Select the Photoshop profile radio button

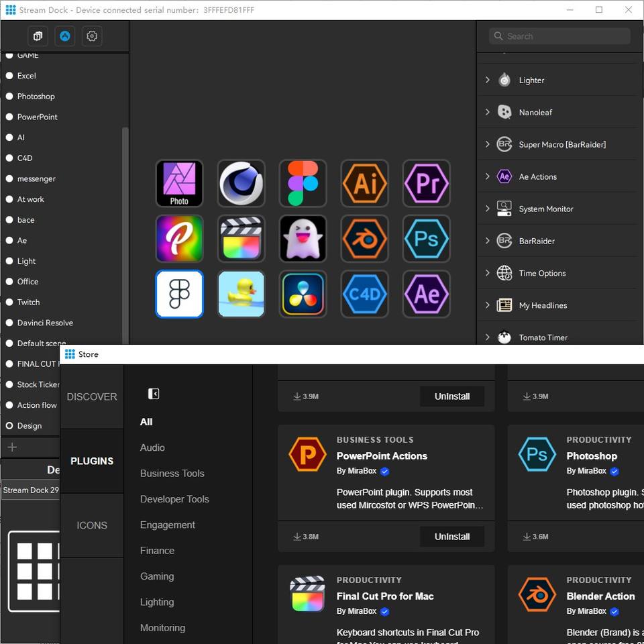tap(9, 97)
